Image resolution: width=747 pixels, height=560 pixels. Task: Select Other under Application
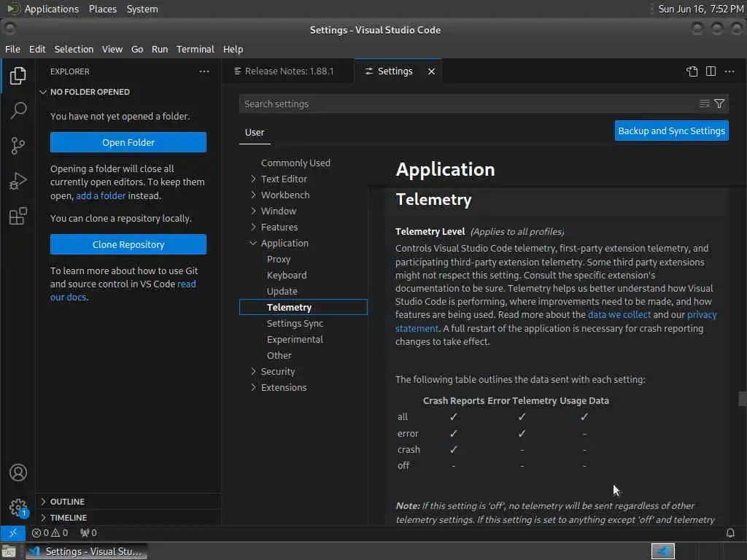click(x=279, y=356)
